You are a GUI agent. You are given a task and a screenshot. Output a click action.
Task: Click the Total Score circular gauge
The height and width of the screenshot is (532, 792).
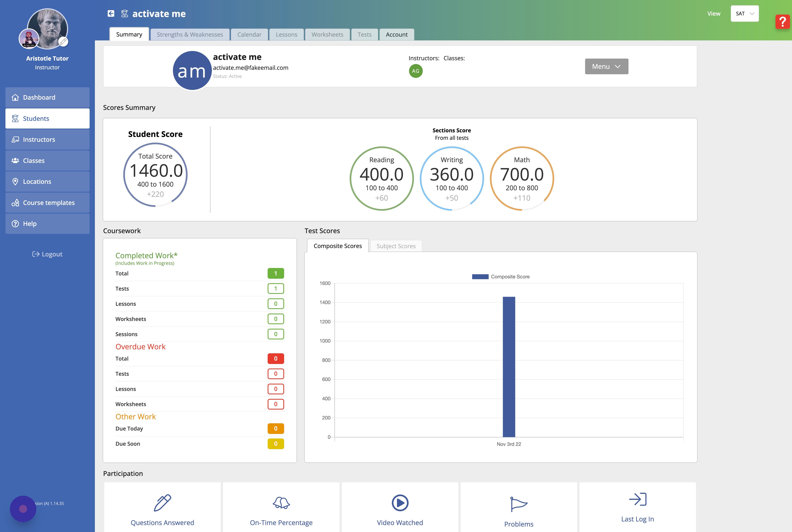(x=155, y=175)
